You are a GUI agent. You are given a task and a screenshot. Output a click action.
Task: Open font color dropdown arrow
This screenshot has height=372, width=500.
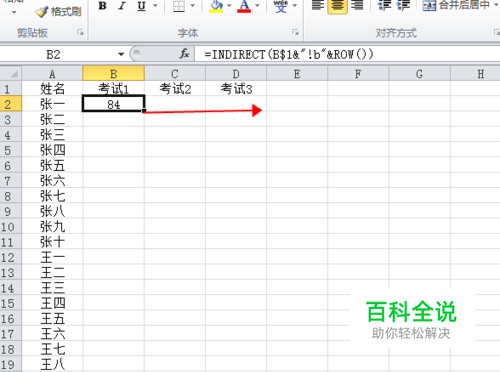[x=257, y=6]
